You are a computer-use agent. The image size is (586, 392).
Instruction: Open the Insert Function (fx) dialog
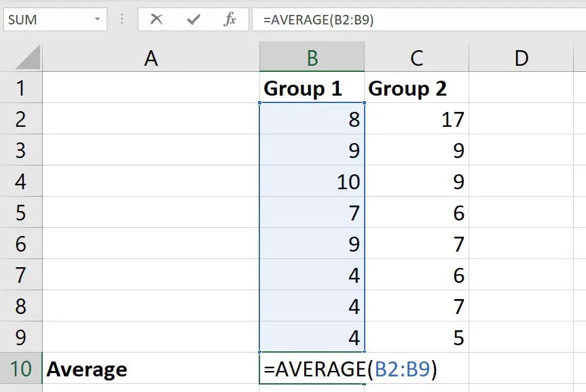230,19
